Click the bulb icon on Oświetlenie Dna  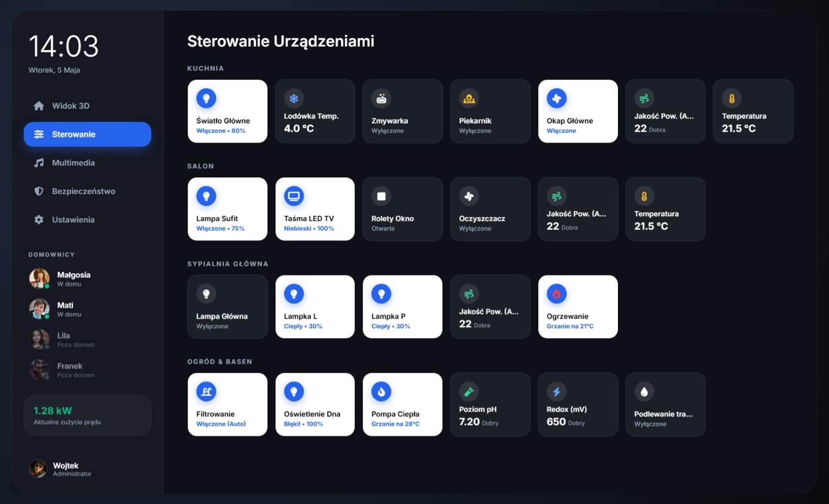point(294,392)
